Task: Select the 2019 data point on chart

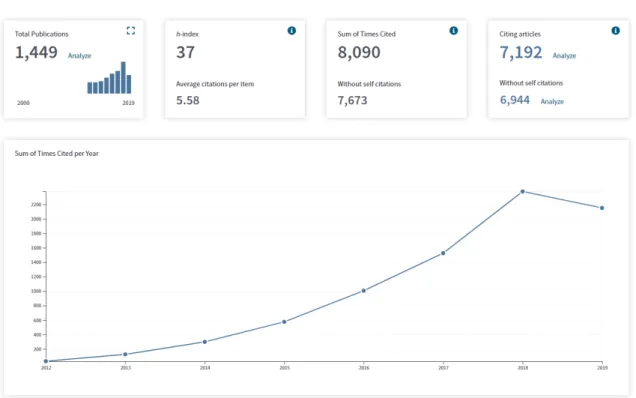Action: [602, 208]
